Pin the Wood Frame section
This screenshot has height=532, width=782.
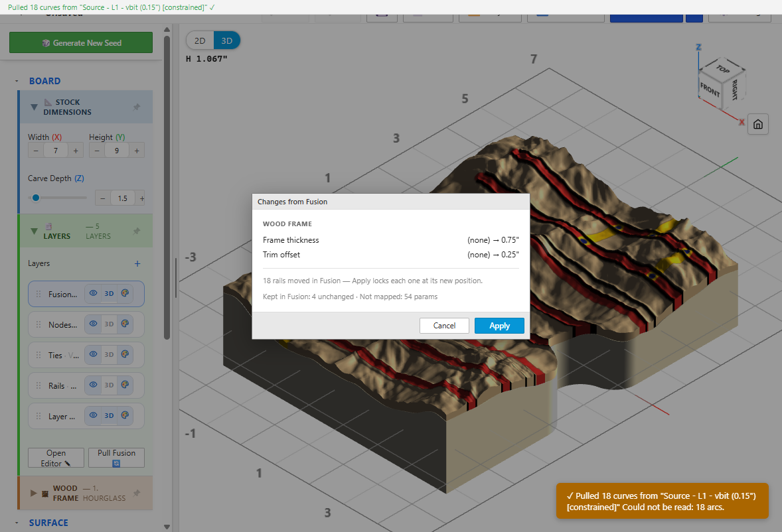click(x=137, y=493)
